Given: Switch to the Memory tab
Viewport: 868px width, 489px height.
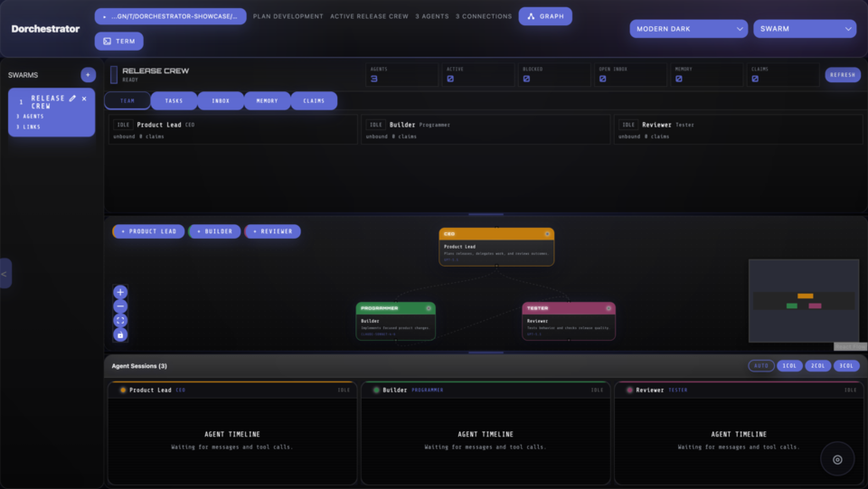Looking at the screenshot, I should pos(267,100).
